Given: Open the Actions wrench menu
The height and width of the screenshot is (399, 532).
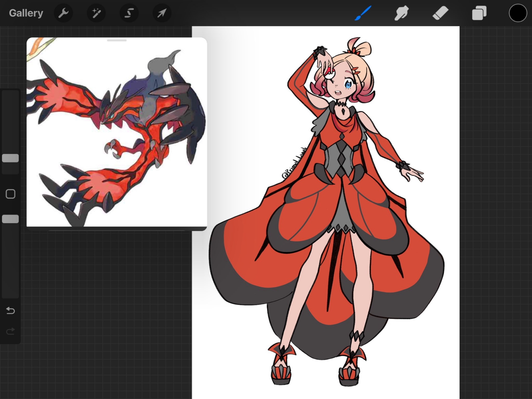Looking at the screenshot, I should pyautogui.click(x=63, y=13).
